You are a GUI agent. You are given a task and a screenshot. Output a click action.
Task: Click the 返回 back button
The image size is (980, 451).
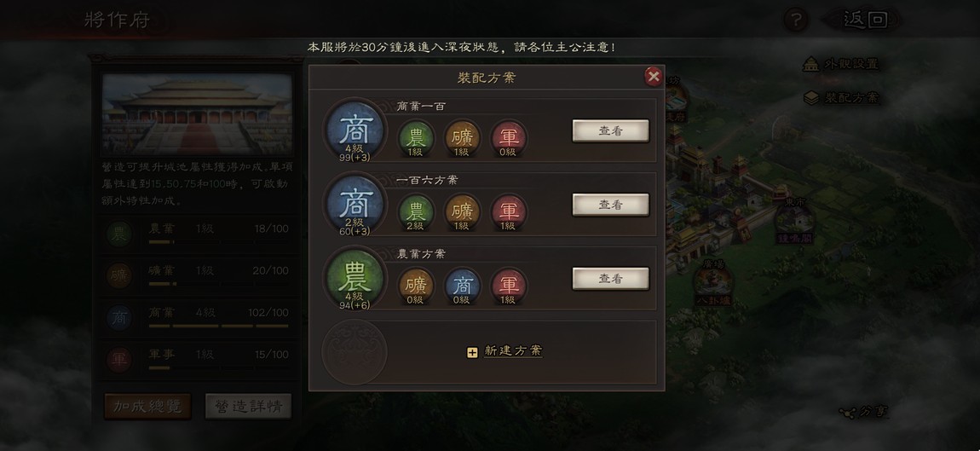pyautogui.click(x=865, y=20)
